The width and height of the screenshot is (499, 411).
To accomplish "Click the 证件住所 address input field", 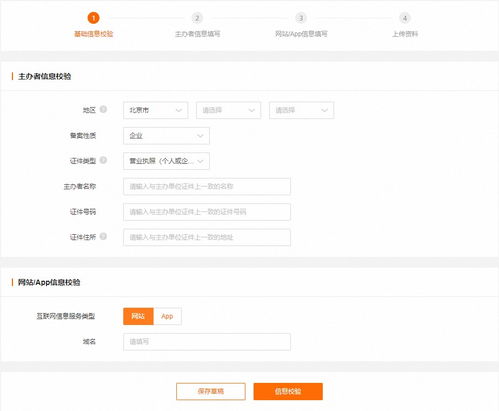I will 207,237.
